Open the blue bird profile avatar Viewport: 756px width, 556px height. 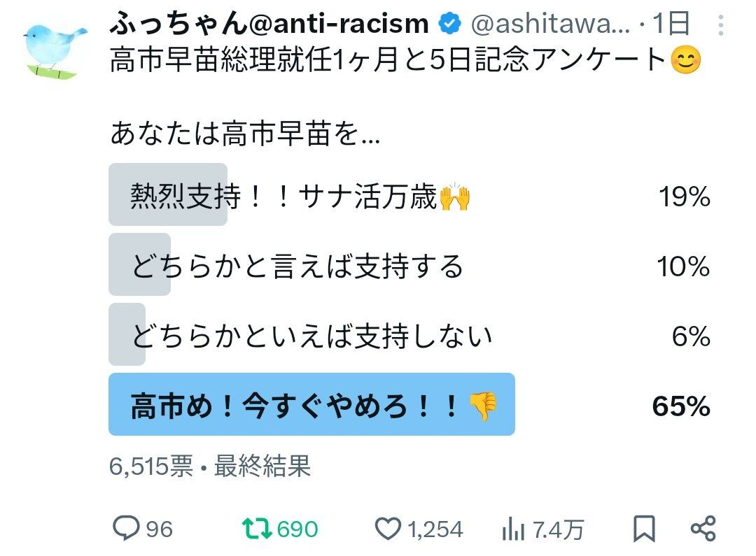pos(55,48)
